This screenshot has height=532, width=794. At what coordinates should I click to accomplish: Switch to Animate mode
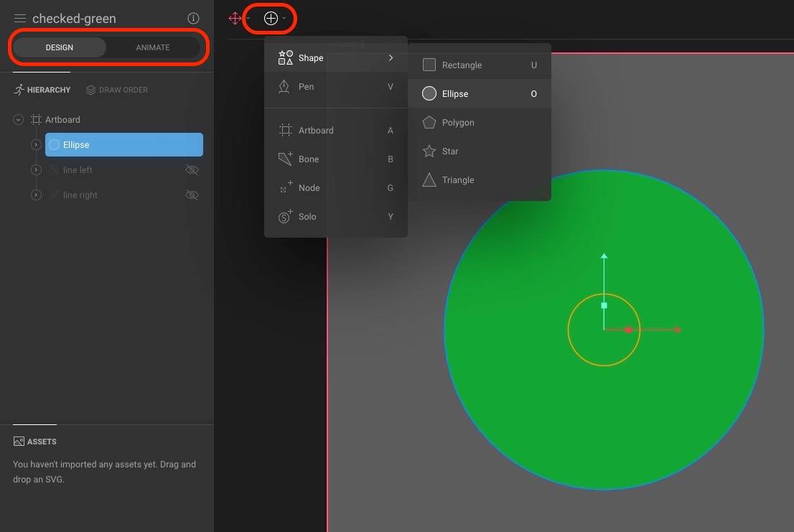click(152, 47)
